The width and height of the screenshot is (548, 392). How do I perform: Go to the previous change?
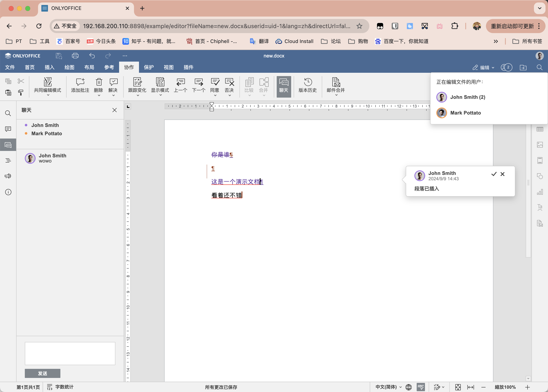[x=181, y=85]
